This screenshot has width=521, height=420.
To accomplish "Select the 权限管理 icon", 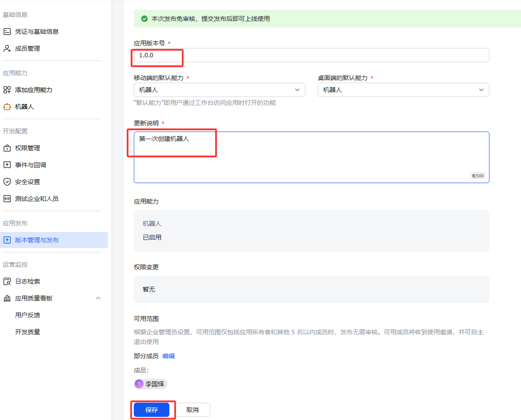I will [x=6, y=148].
